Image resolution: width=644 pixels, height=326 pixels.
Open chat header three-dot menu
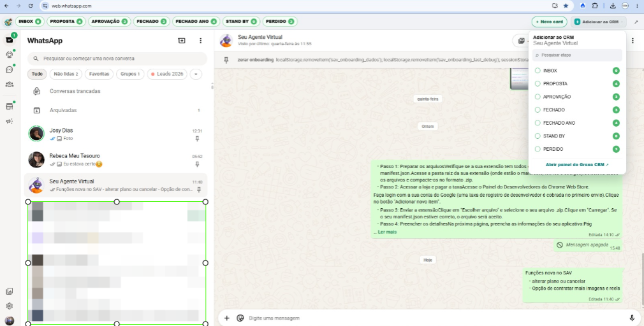pyautogui.click(x=633, y=41)
